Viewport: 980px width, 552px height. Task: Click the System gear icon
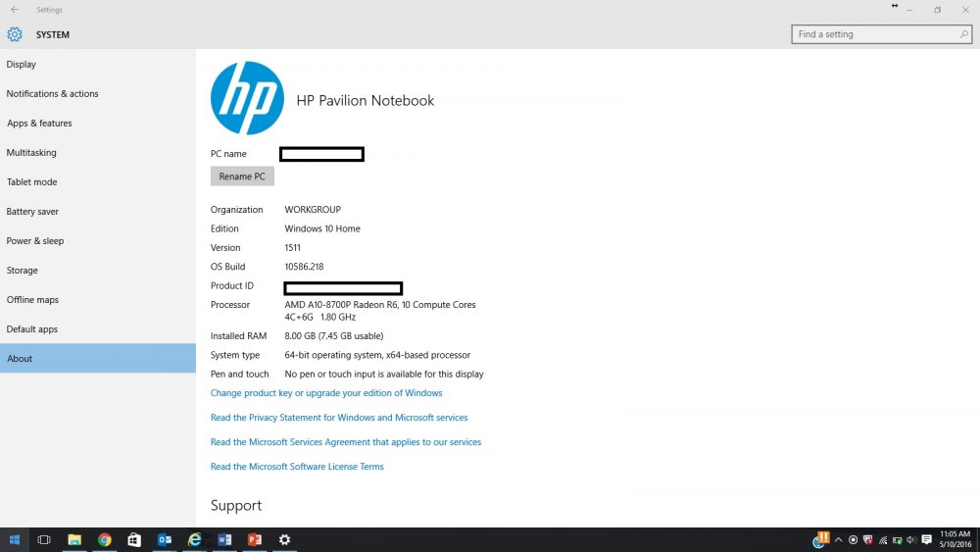pos(15,34)
